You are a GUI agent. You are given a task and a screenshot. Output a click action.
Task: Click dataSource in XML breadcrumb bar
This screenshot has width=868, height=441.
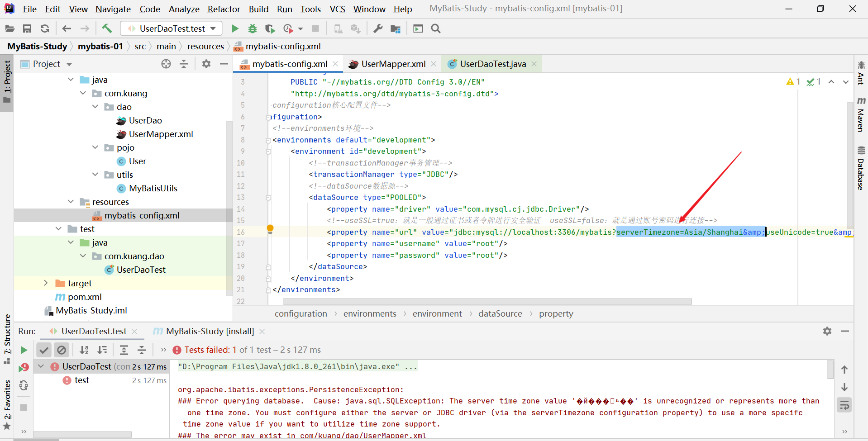[x=500, y=313]
